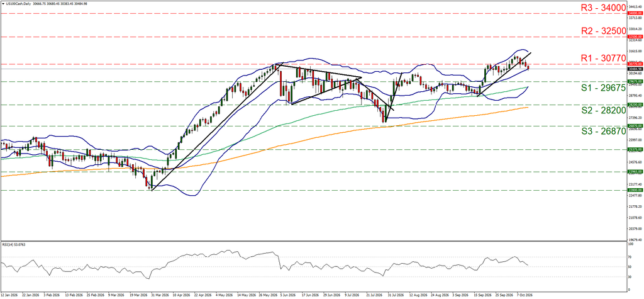This screenshot has width=644, height=299.
Task: Click the green 25375.00 price tag on axis
Action: (635, 150)
